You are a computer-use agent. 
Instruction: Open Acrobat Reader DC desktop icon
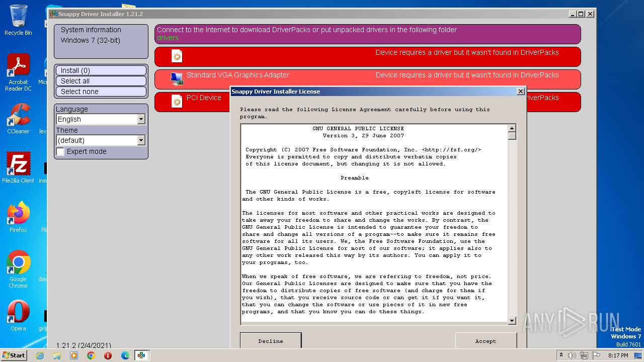point(18,72)
